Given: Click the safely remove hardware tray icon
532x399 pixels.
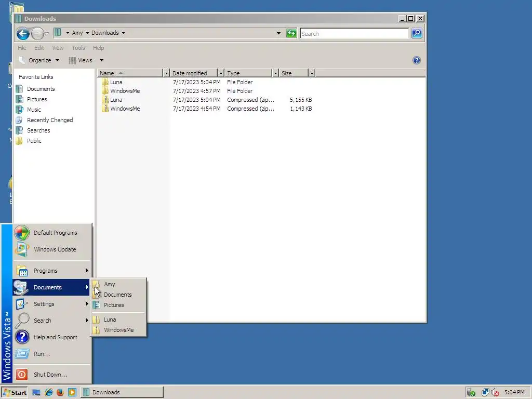Looking at the screenshot, I should (x=471, y=393).
